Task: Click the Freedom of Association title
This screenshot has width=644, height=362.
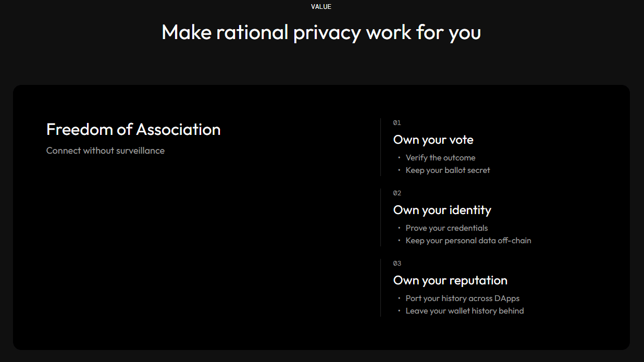Action: 133,129
